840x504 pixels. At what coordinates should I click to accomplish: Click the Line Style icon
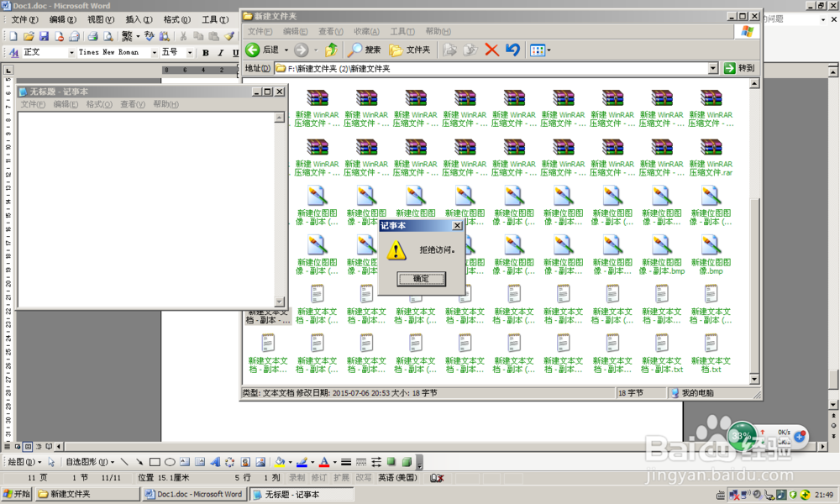(x=346, y=462)
